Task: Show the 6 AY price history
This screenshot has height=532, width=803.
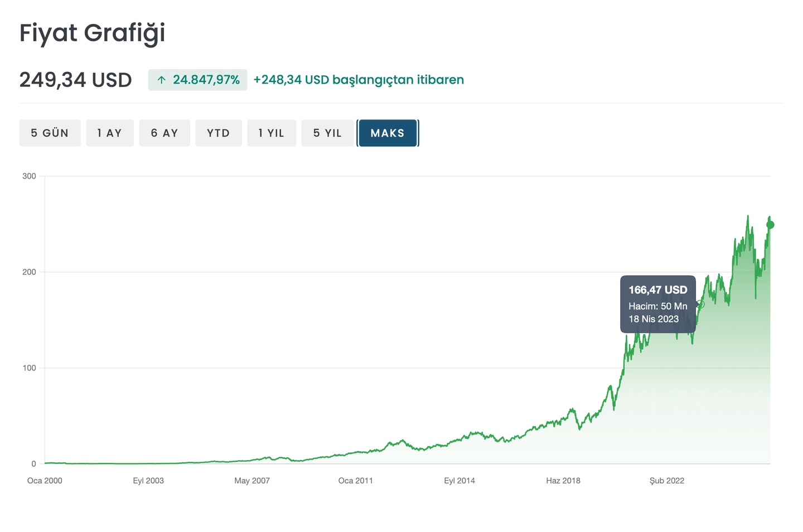Action: click(x=165, y=133)
